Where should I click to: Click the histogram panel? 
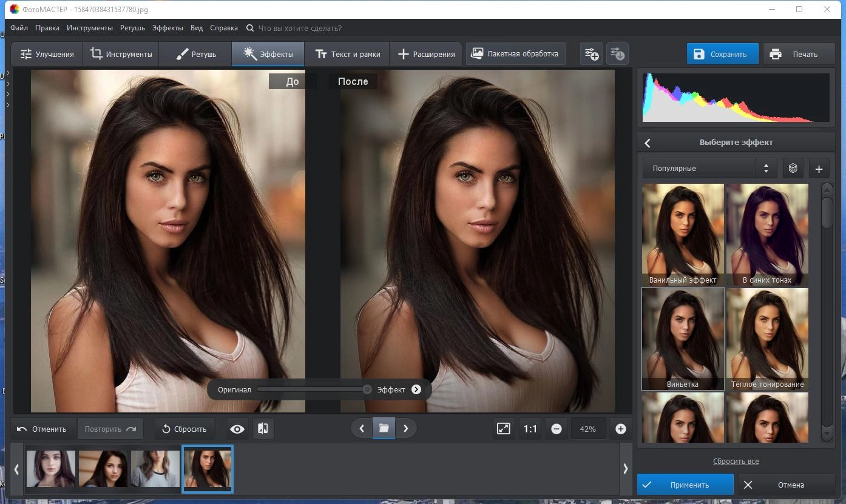(736, 98)
